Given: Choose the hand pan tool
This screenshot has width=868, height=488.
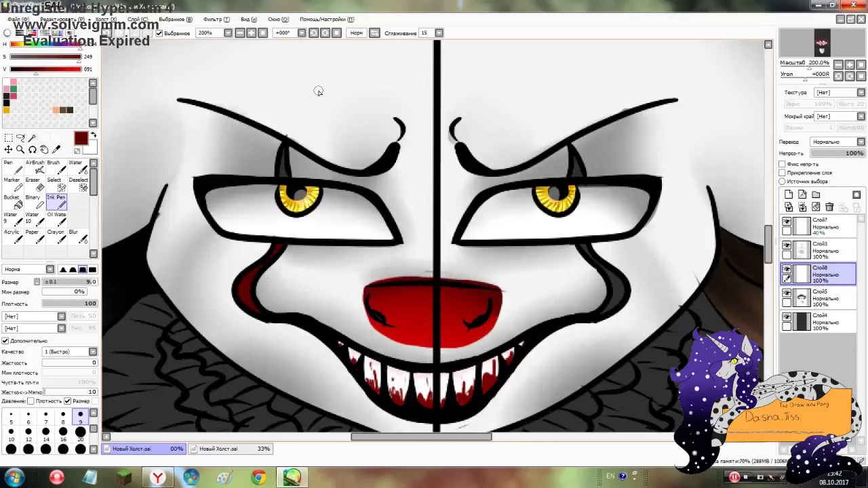Looking at the screenshot, I should pyautogui.click(x=44, y=150).
